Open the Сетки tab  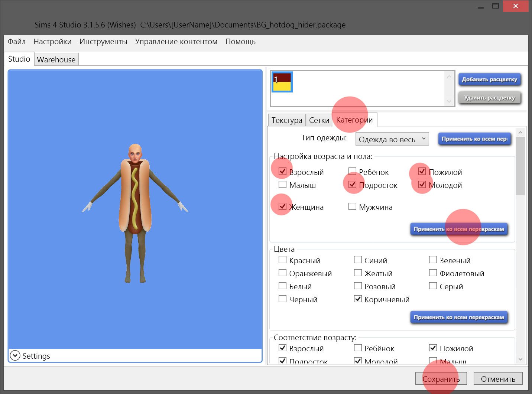[x=319, y=120]
